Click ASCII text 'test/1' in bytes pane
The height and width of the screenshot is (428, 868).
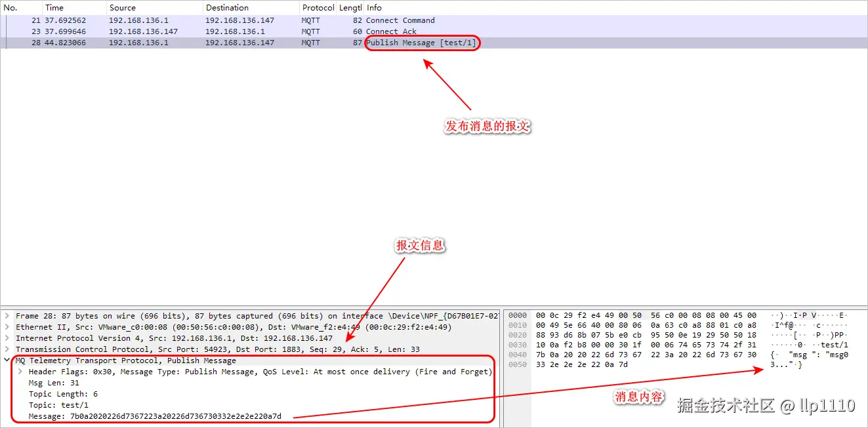click(834, 345)
